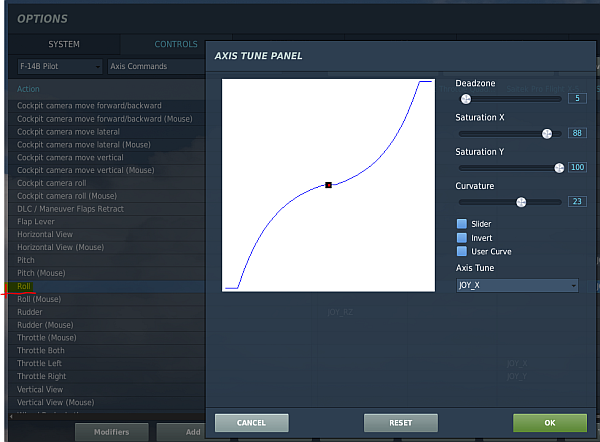Screen dimensions: 600x442
Task: Select Cockpit camera move forward/backward (Mouse) row
Action: [107, 119]
